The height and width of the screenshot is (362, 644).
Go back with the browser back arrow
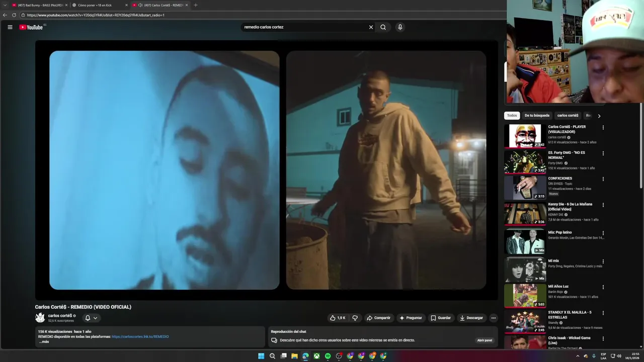(x=5, y=15)
